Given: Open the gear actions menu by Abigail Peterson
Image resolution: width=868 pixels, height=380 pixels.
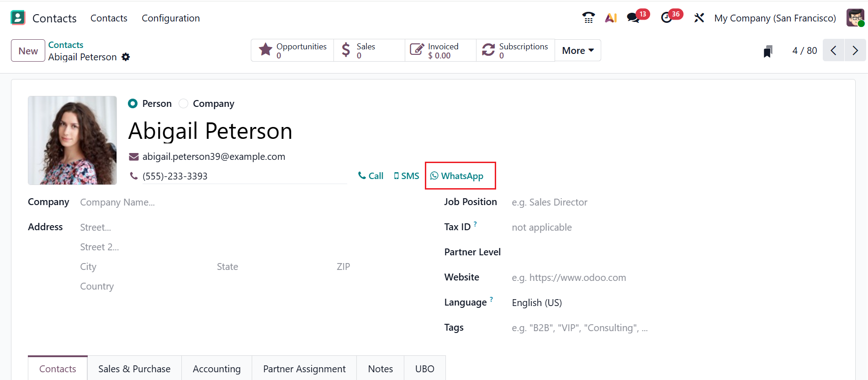Looking at the screenshot, I should click(126, 57).
